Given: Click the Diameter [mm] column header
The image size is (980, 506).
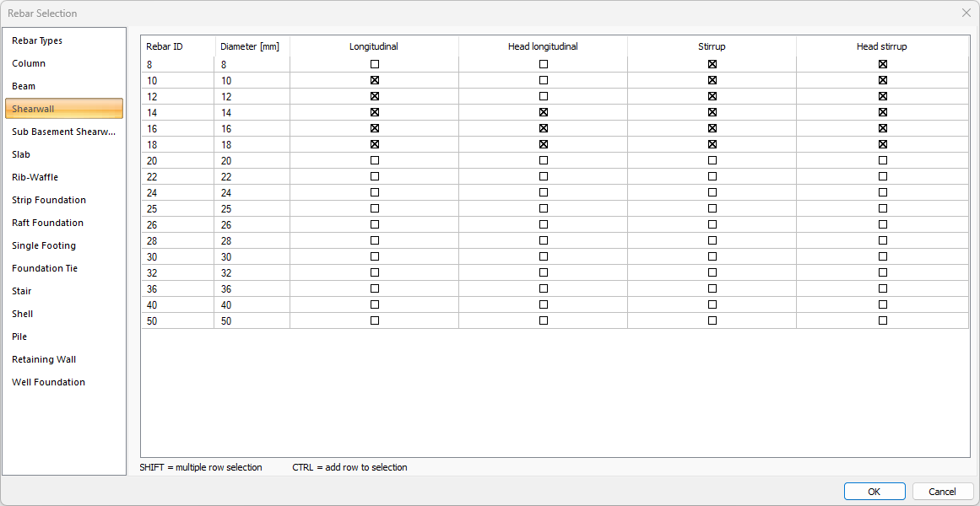Looking at the screenshot, I should point(250,46).
